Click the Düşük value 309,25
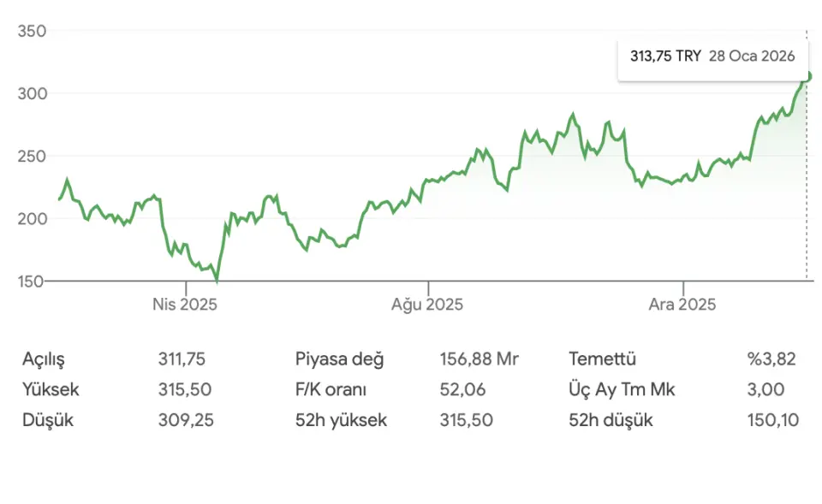 (x=185, y=421)
